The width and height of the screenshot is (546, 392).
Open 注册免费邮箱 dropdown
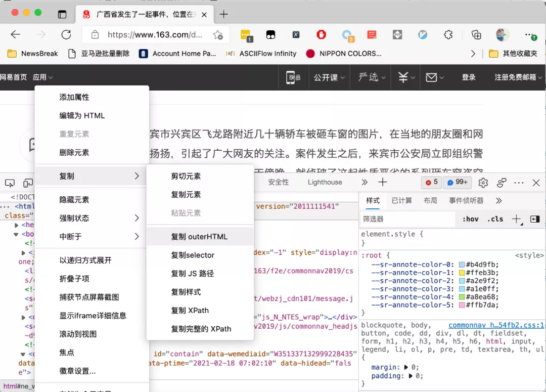tap(518, 77)
